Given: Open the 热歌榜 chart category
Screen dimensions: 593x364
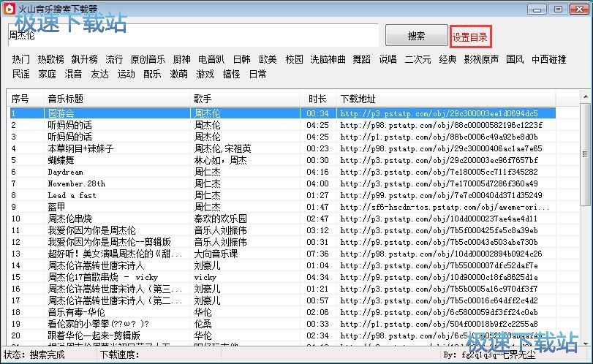Looking at the screenshot, I should [50, 59].
